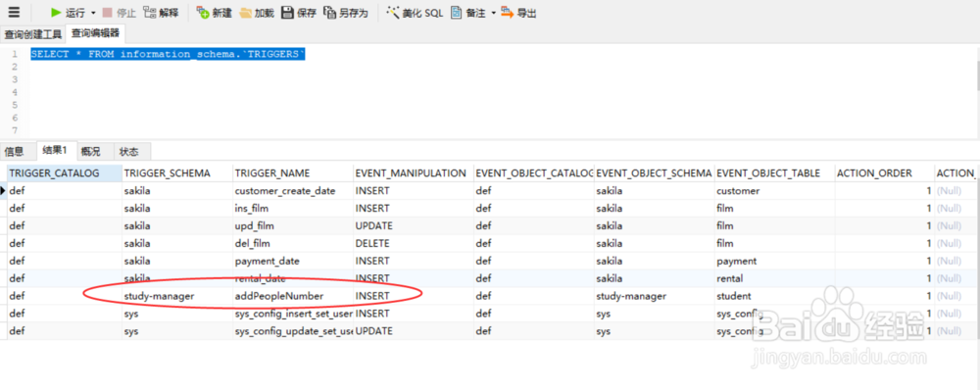Click the customer table cell
Screen dimensions: 980x390
point(774,191)
